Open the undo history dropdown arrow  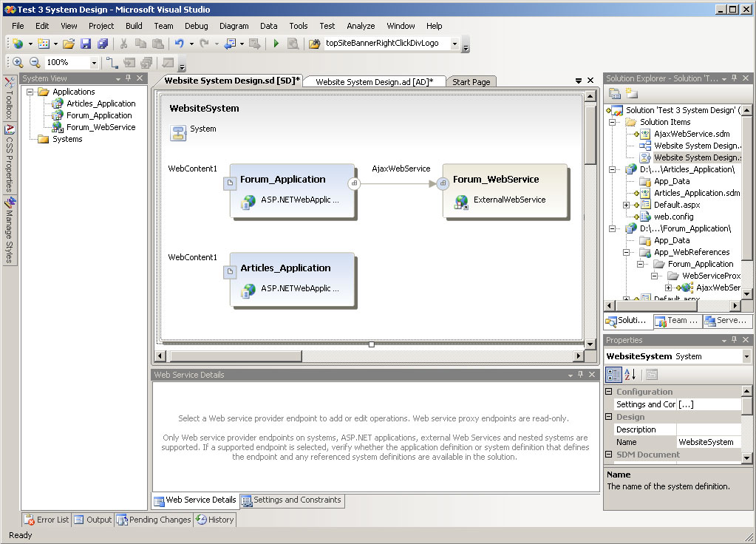(191, 44)
